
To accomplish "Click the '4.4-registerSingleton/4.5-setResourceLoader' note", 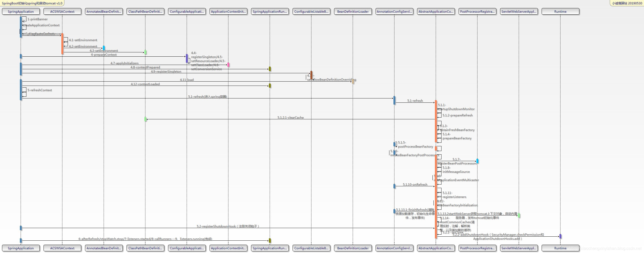I will coord(208,61).
